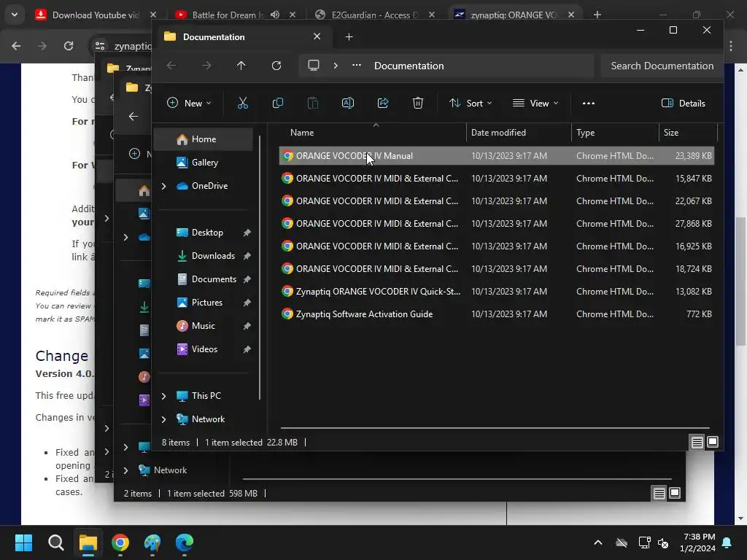This screenshot has width=747, height=560.
Task: Reload the Chrome page
Action: pos(69,46)
